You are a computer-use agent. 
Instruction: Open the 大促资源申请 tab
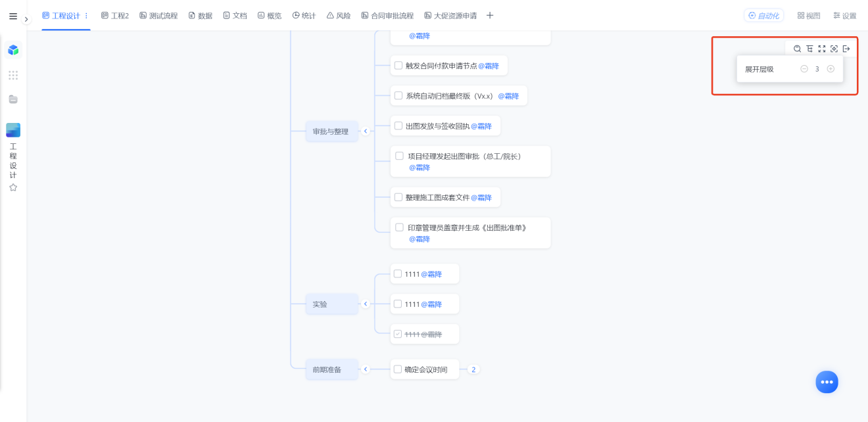[x=450, y=16]
